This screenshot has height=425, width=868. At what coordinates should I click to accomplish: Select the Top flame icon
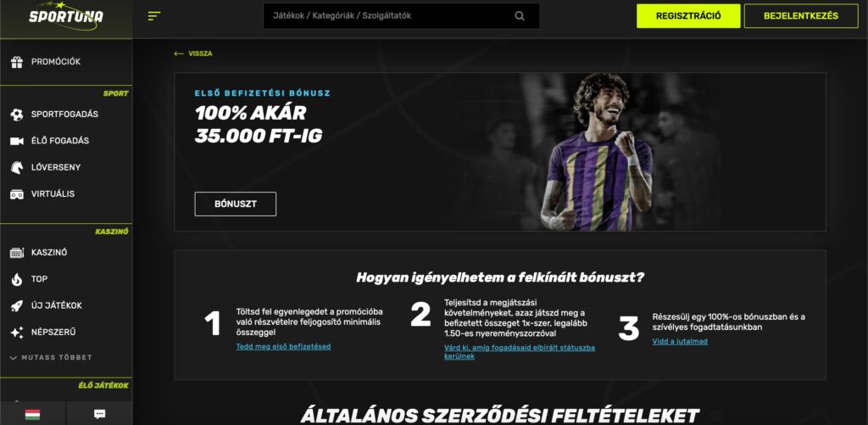pos(17,279)
